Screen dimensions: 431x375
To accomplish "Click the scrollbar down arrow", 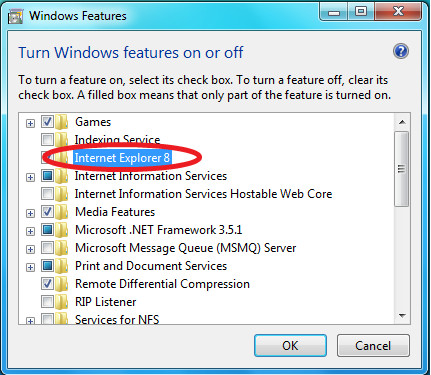I will (x=402, y=315).
